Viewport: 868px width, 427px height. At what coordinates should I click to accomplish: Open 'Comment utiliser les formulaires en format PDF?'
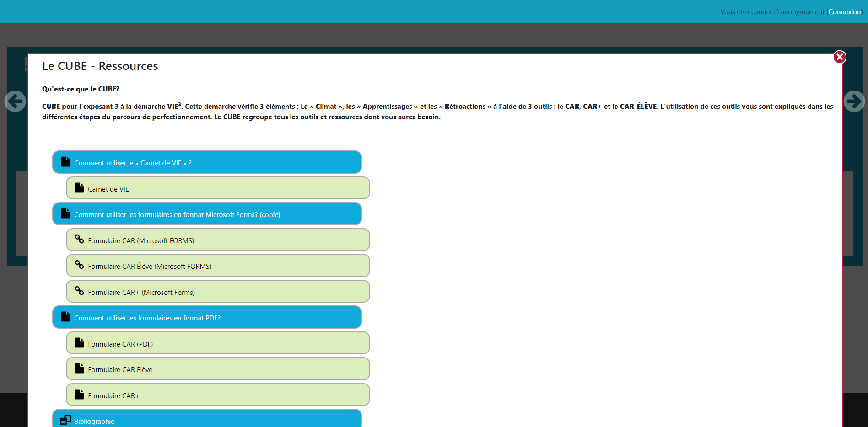207,317
